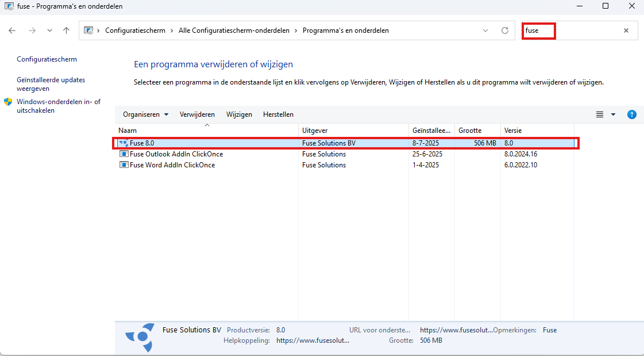Image resolution: width=644 pixels, height=356 pixels.
Task: Expand chevron after Configuratiescherm breadcrumb
Action: click(172, 30)
